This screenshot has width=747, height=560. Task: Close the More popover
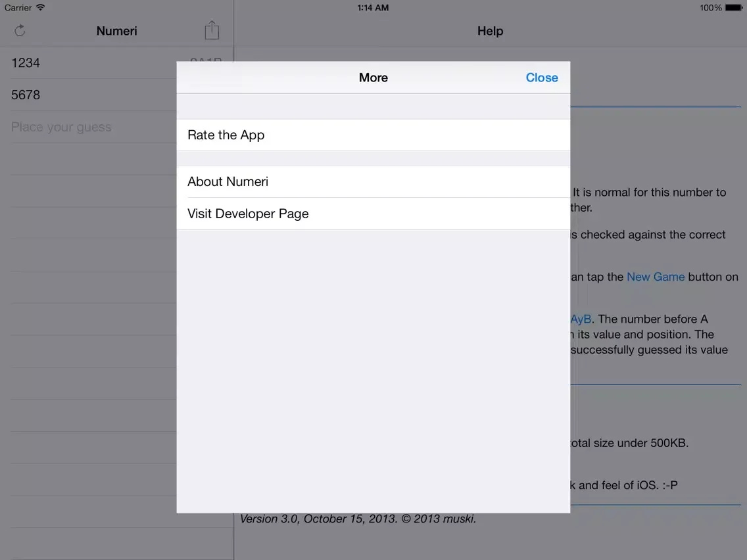(541, 77)
